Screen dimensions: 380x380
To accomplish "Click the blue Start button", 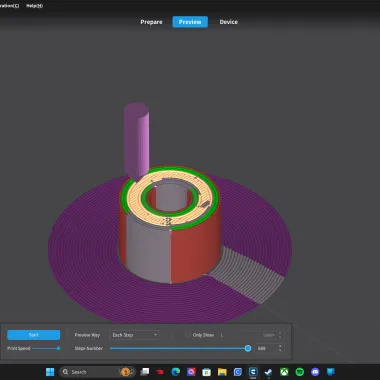I will tap(34, 335).
